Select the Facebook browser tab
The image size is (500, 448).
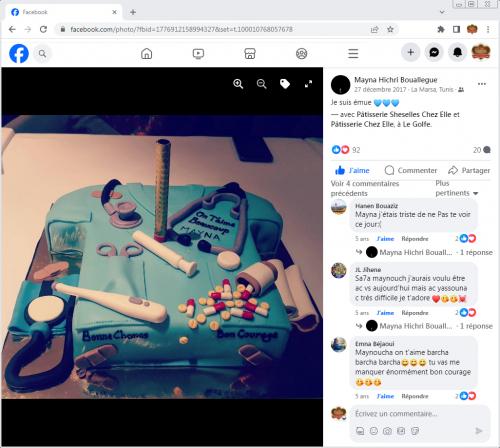(63, 12)
